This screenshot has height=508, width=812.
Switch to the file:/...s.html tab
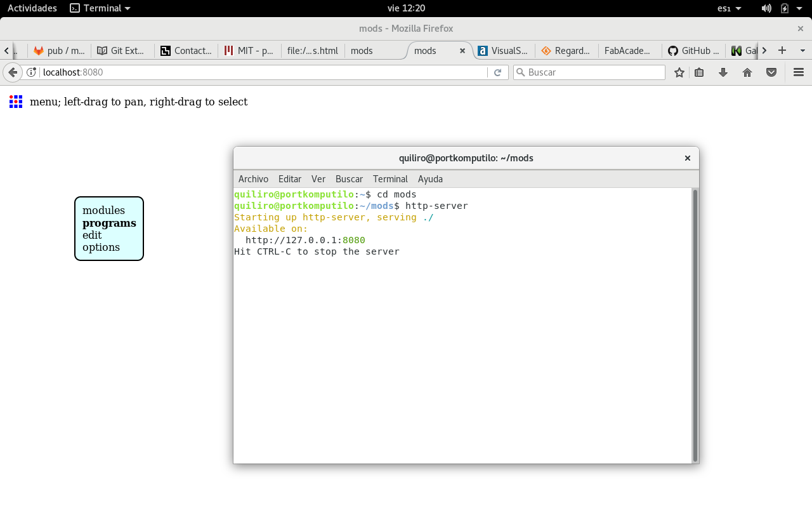[313, 51]
